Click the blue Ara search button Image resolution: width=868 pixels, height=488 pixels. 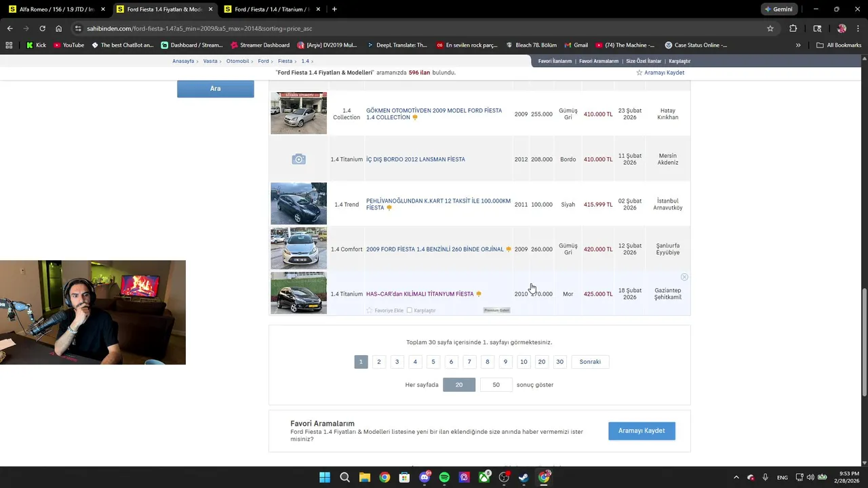point(216,89)
